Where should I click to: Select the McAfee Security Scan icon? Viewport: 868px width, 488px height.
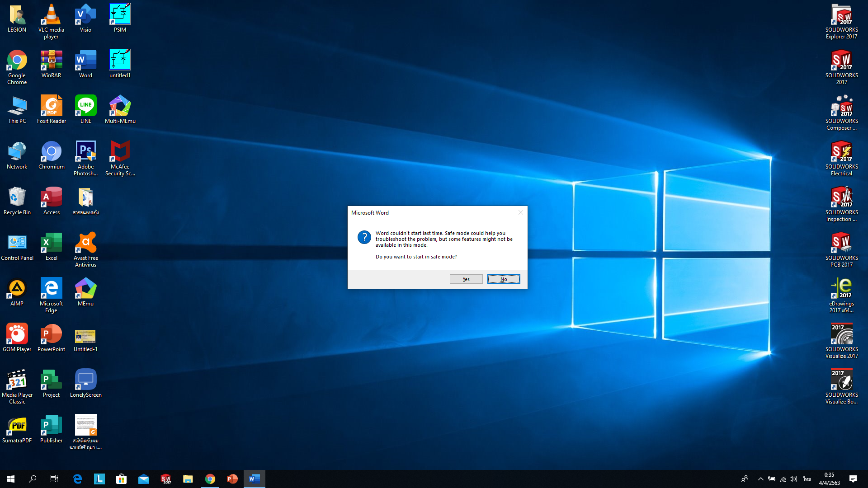tap(120, 159)
